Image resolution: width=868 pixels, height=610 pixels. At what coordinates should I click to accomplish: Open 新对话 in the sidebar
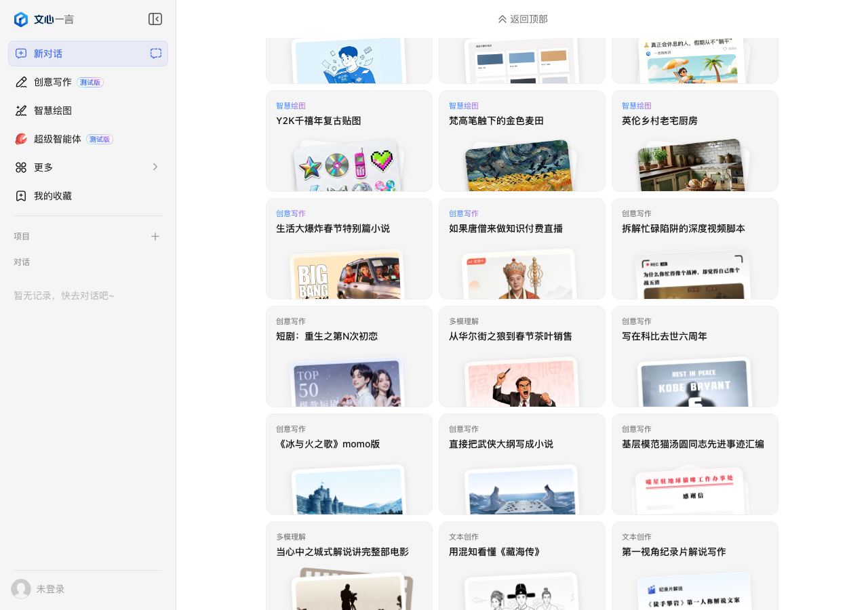click(88, 54)
